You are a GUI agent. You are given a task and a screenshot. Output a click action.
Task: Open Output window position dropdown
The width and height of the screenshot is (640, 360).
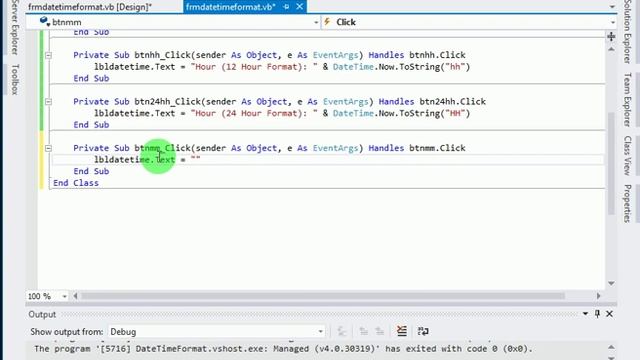pos(585,313)
